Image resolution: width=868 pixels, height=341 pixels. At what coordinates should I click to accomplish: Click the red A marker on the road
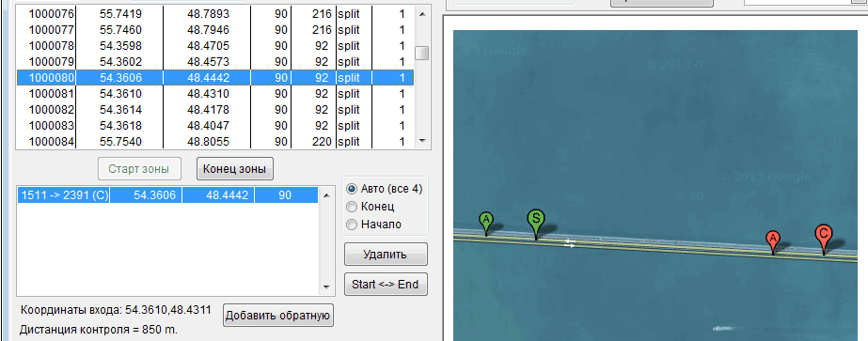[x=773, y=242]
